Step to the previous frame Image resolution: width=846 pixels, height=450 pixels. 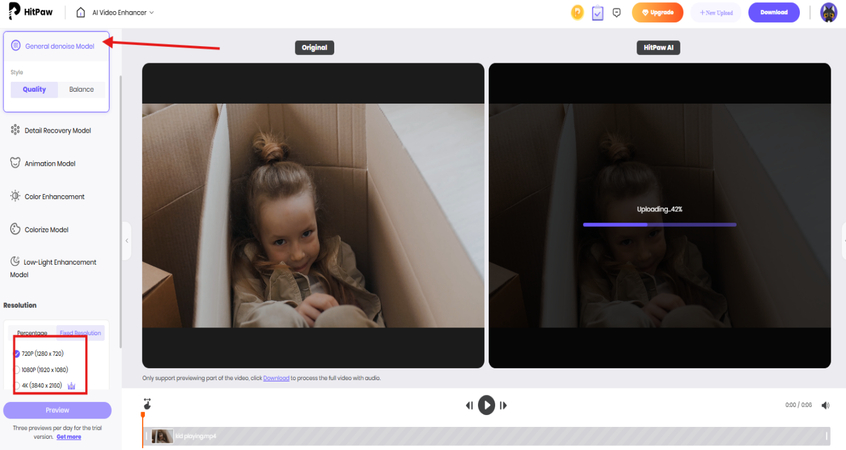469,405
